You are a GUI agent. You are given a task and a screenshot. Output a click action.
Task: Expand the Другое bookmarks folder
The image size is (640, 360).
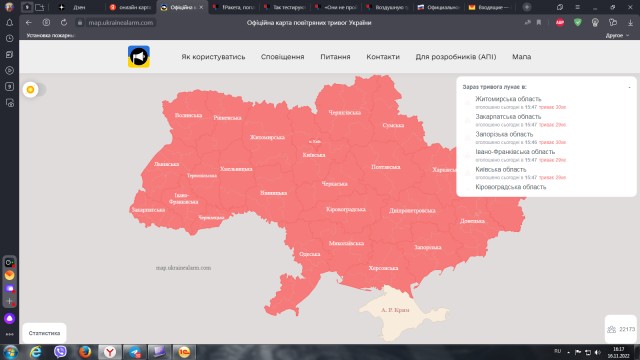[x=617, y=36]
